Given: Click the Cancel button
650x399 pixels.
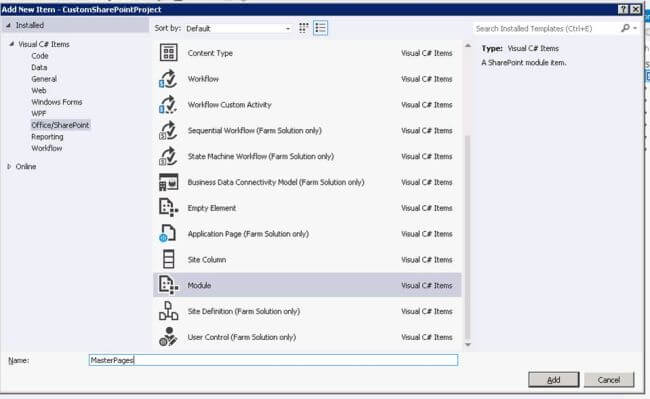Looking at the screenshot, I should pos(609,380).
